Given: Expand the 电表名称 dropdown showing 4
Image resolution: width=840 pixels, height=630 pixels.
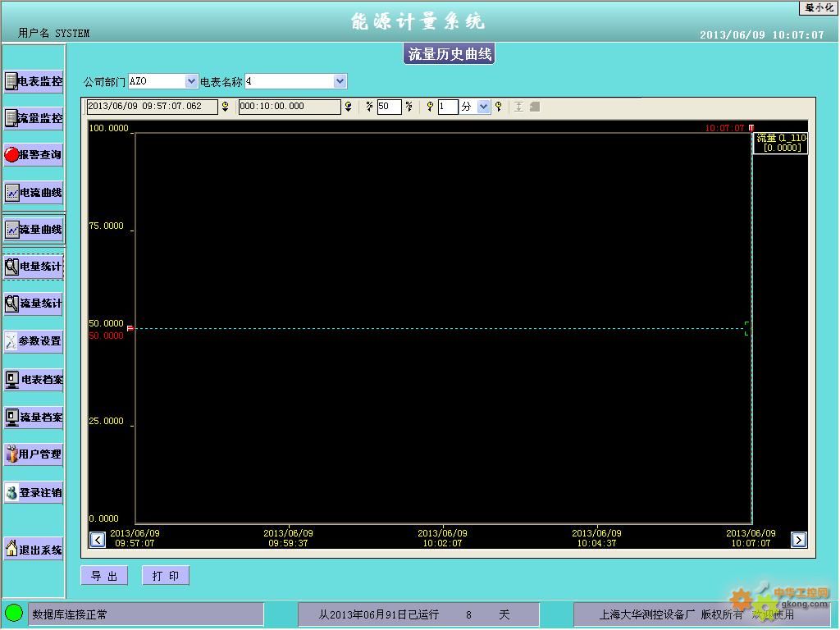Looking at the screenshot, I should (340, 81).
